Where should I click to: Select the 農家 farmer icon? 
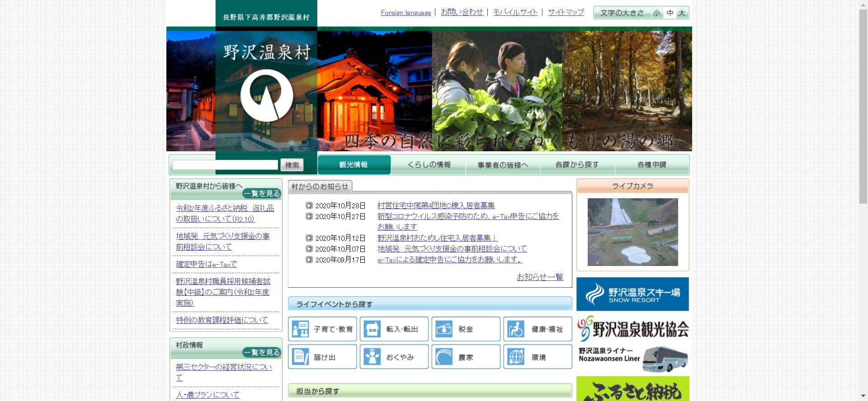click(x=443, y=357)
